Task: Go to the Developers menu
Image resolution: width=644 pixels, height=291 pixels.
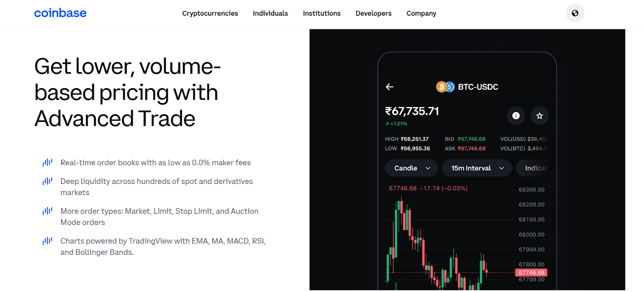Action: [374, 13]
